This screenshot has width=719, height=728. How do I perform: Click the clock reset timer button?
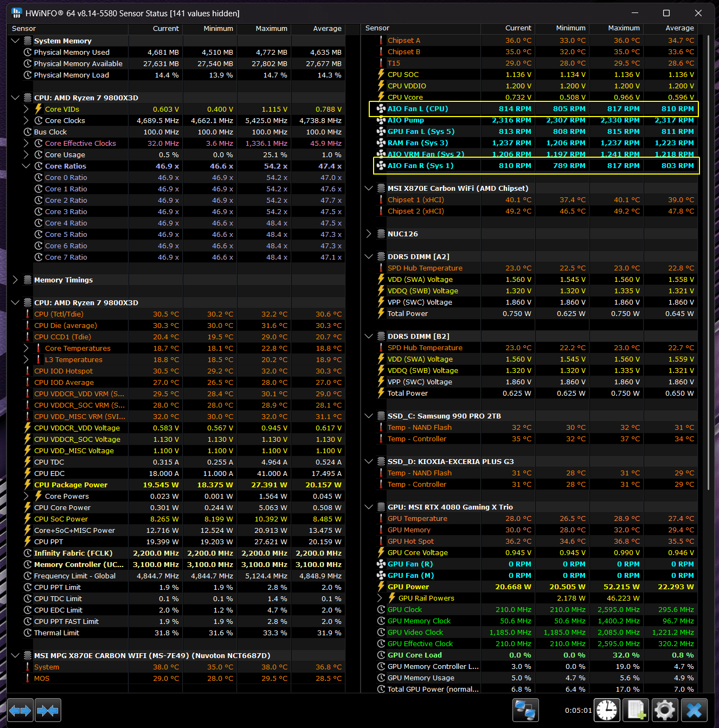(x=607, y=710)
